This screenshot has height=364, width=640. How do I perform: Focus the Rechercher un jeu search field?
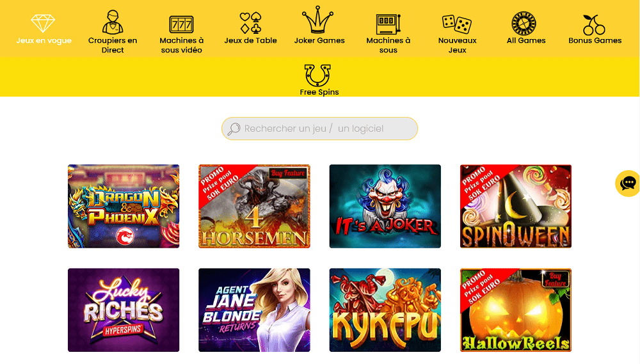click(319, 129)
